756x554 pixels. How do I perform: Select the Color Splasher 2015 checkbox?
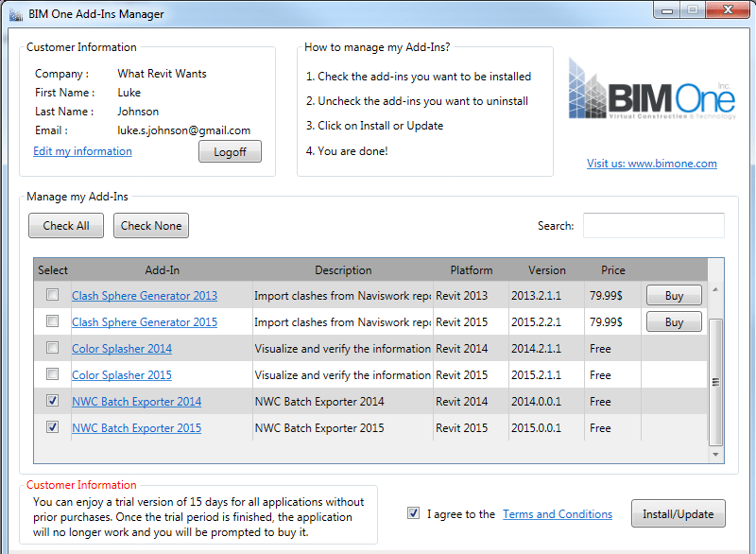tap(52, 374)
